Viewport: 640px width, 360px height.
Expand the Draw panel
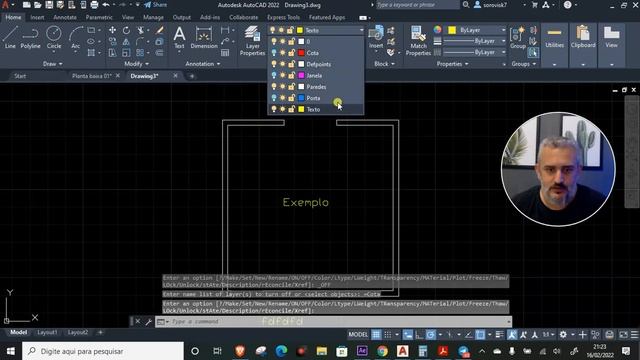click(x=53, y=64)
